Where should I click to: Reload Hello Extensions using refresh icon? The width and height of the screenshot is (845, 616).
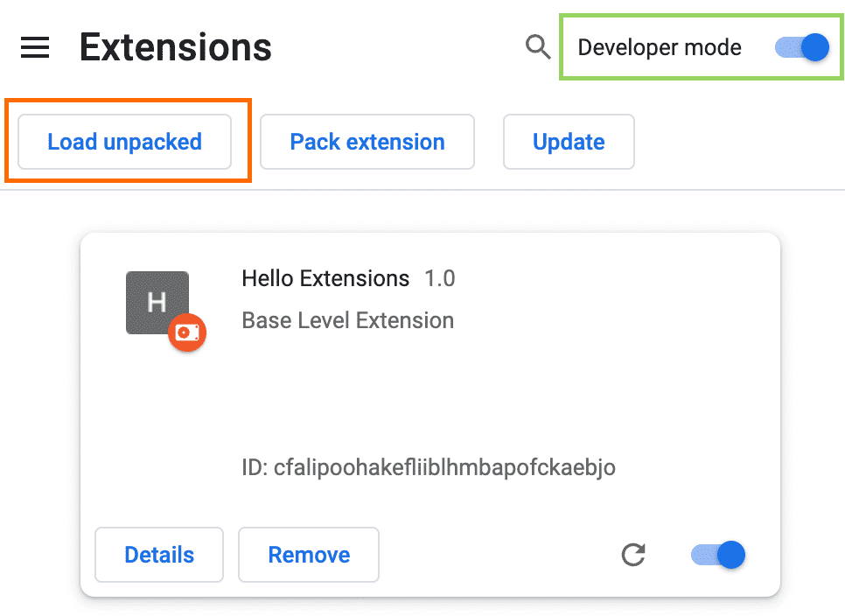click(x=633, y=555)
